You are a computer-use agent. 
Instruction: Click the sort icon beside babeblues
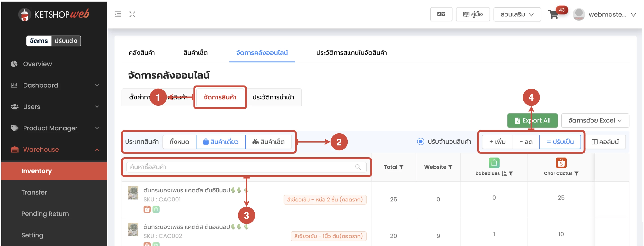(504, 174)
